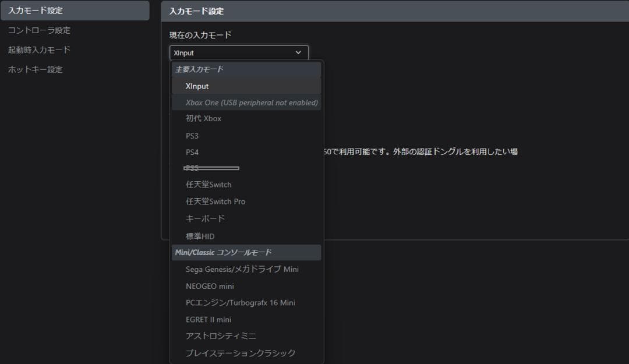
Task: Select 初代 Xbox input mode
Action: pyautogui.click(x=203, y=118)
